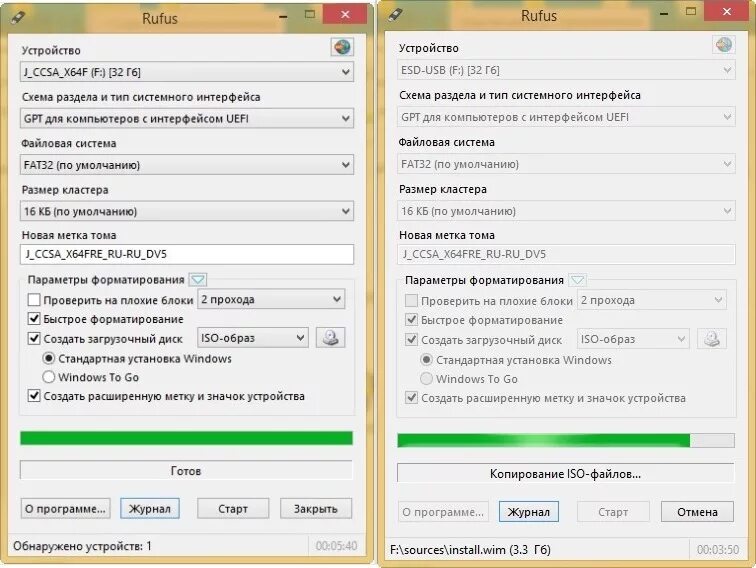Click status text F:\sources\install.wim
The width and height of the screenshot is (756, 568).
click(x=470, y=549)
